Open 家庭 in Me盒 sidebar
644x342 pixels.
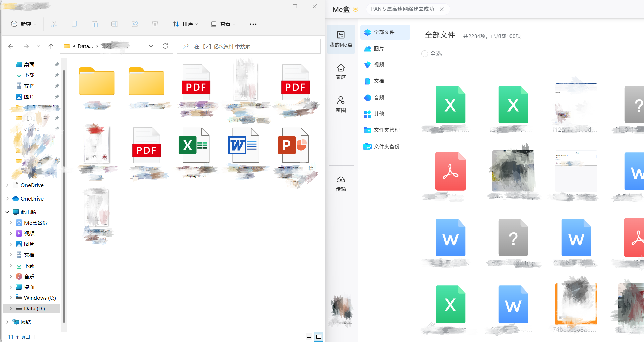[341, 72]
